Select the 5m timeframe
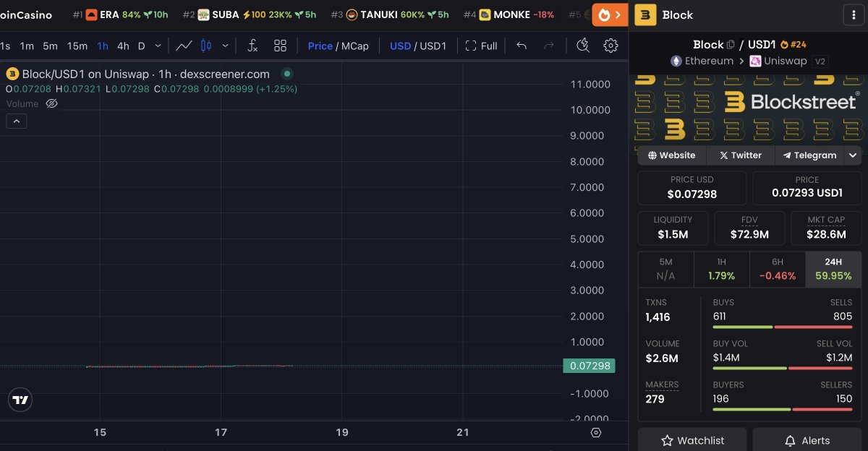 tap(50, 46)
